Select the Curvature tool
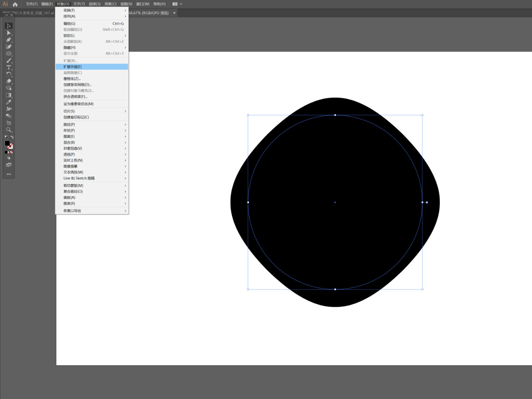 [x=9, y=47]
